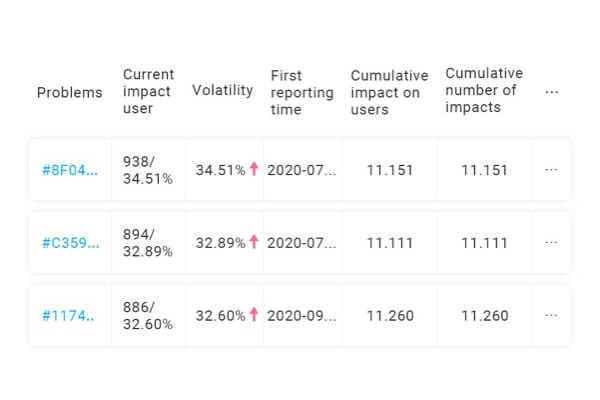This screenshot has width=600, height=400.
Task: Click the Problems column header
Action: 70,92
